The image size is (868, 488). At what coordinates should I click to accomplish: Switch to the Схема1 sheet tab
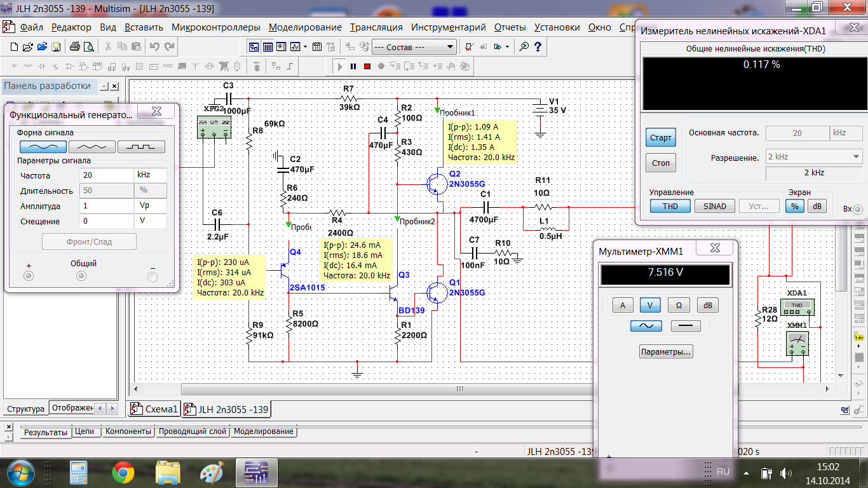pyautogui.click(x=155, y=409)
